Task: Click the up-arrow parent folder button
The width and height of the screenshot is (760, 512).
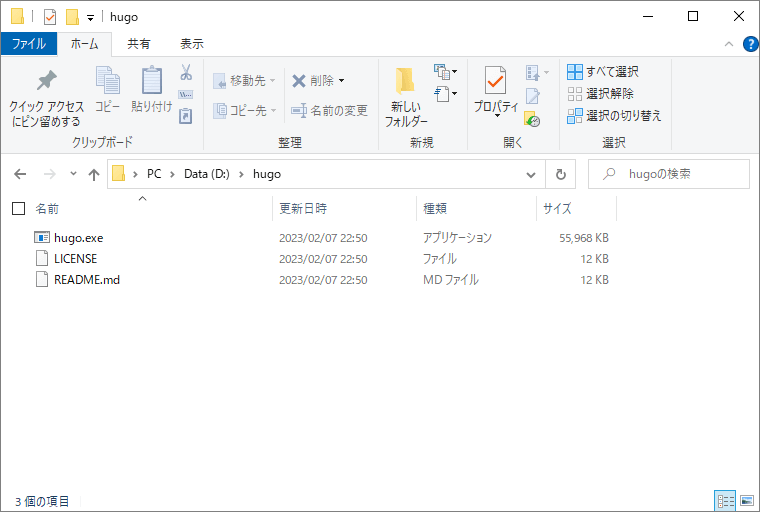Action: (94, 174)
